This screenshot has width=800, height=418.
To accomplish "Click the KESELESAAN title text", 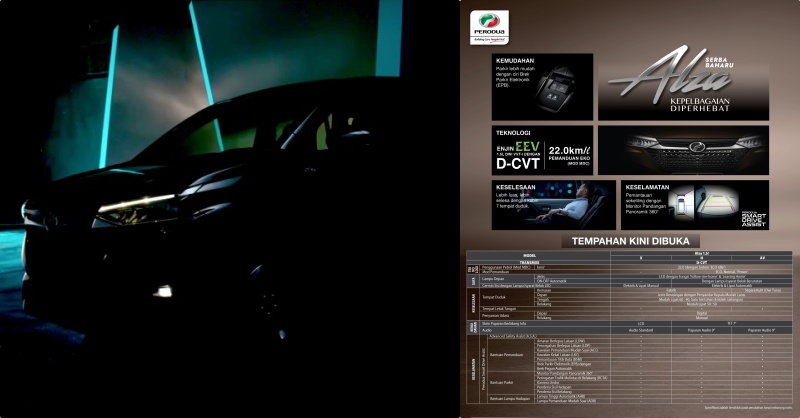I will [515, 187].
